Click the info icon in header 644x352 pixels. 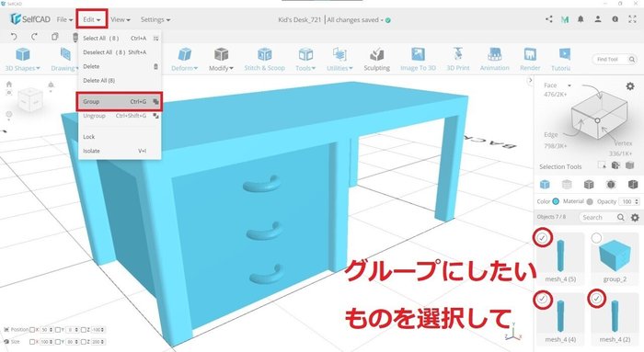pyautogui.click(x=615, y=19)
